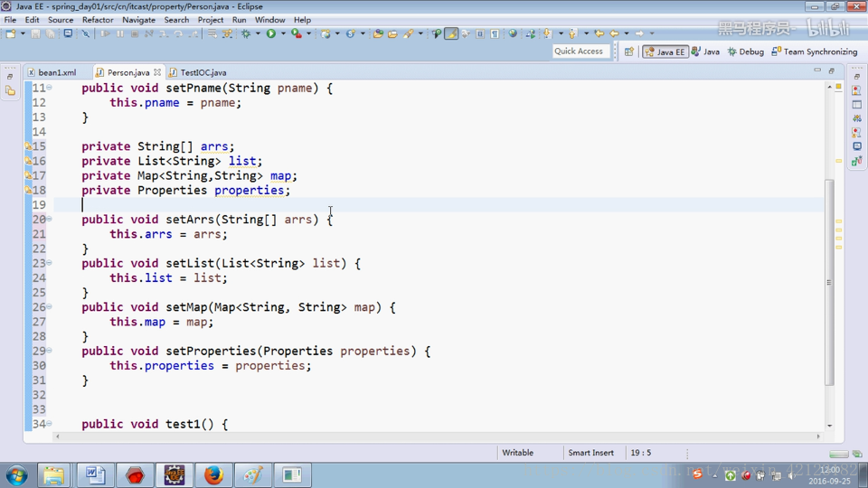
Task: Toggle Skip All Breakpoints
Action: 86,34
